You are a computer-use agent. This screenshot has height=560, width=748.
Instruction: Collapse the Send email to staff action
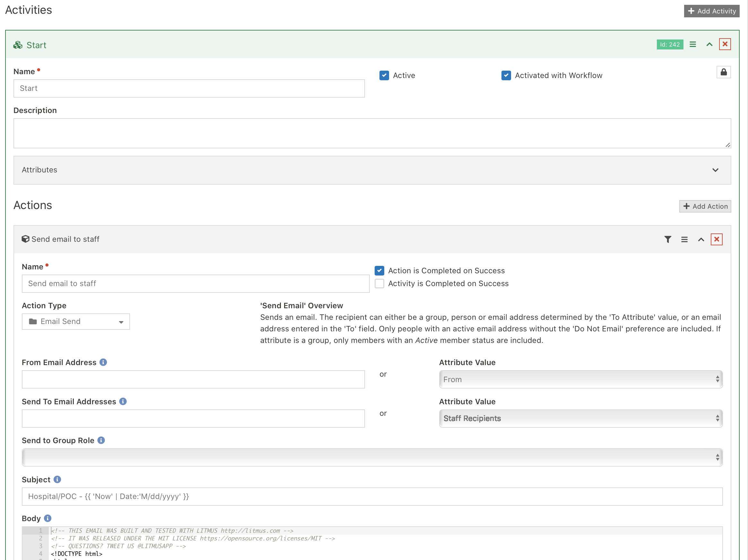701,240
